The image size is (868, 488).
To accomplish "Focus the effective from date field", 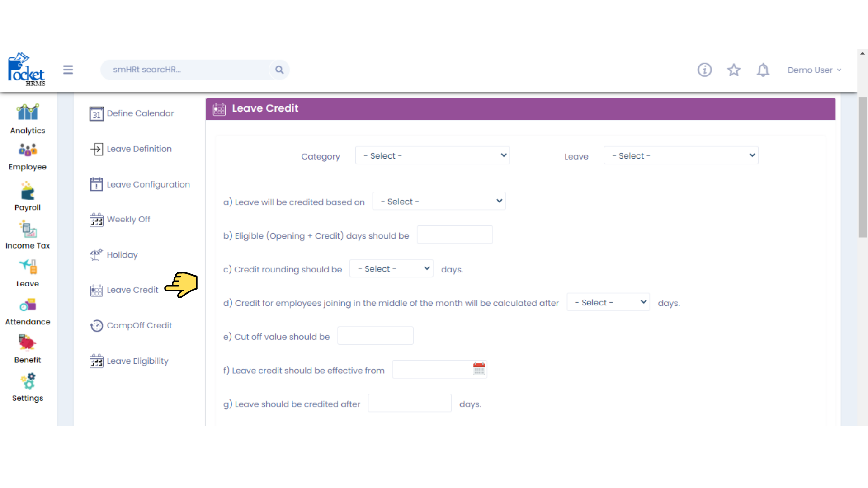I will pyautogui.click(x=439, y=369).
